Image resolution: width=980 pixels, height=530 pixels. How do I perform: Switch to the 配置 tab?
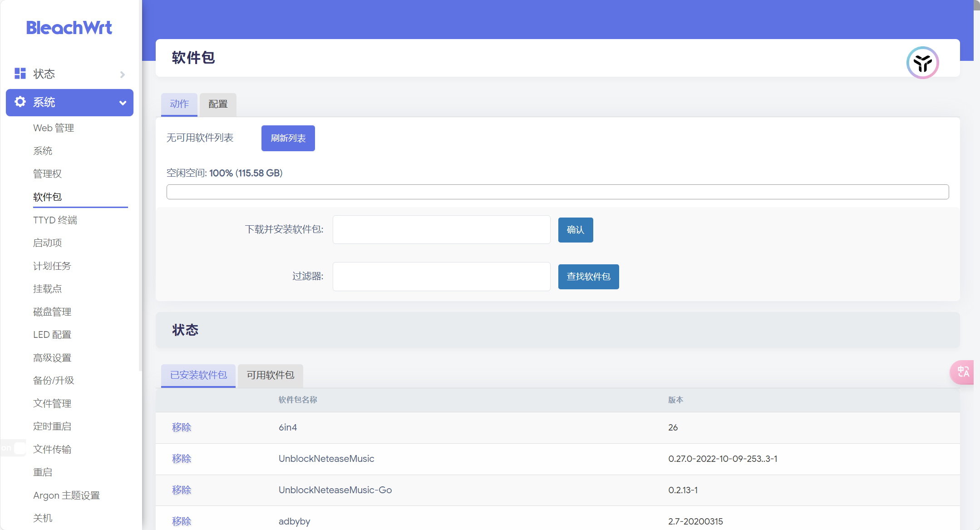tap(218, 104)
